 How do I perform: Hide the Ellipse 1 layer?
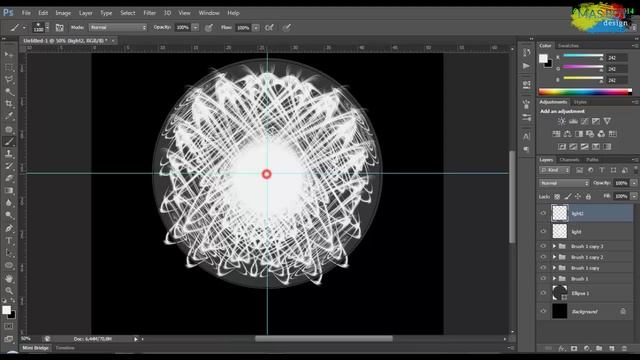543,293
